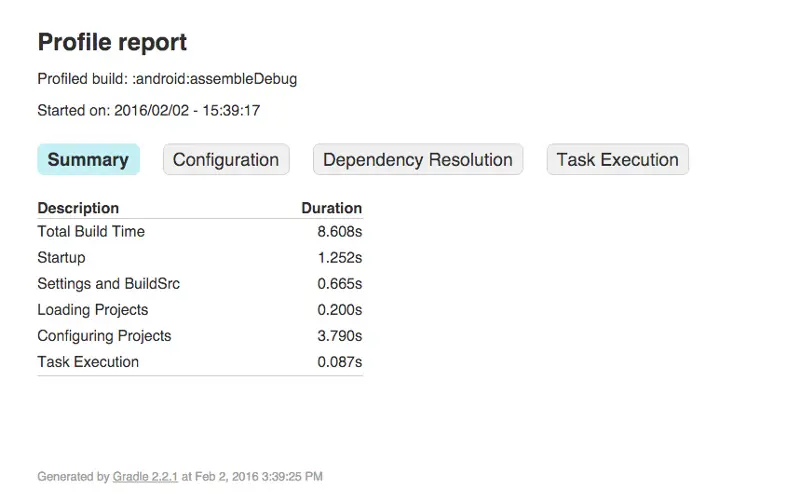
Task: Click the Configuring Projects row label
Action: [104, 335]
